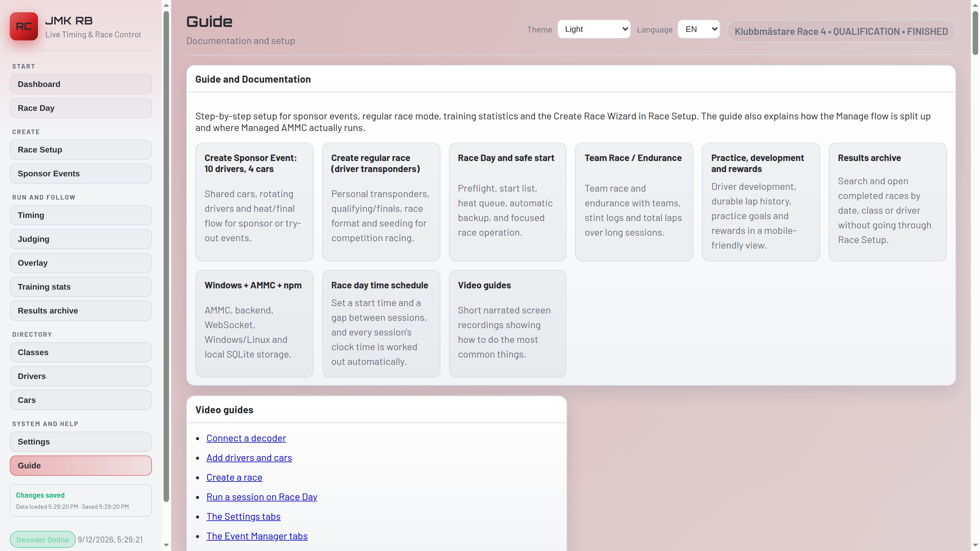Click the red RC app logo
Image resolution: width=980 pixels, height=551 pixels.
pos(24,26)
